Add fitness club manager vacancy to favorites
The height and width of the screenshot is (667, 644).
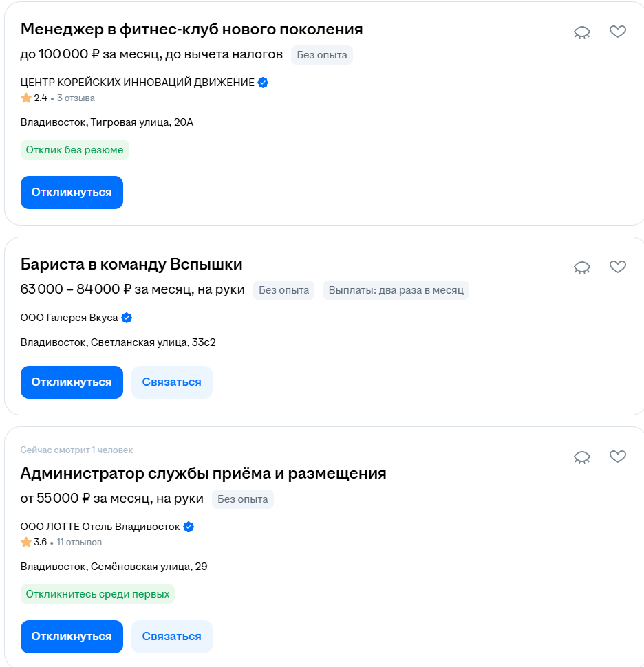coord(618,32)
